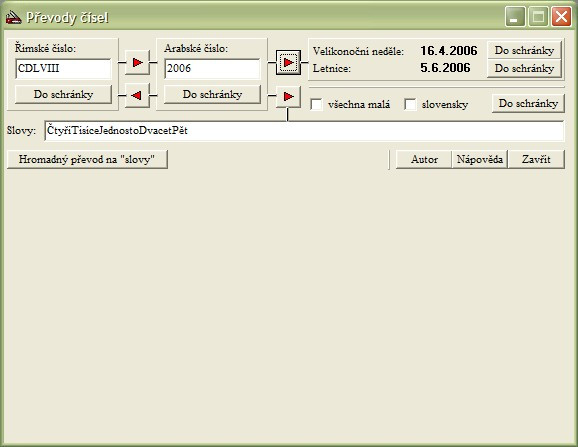Copy the Slovy text with Do schránky next to slovensky
Image resolution: width=578 pixels, height=447 pixels.
pos(528,103)
